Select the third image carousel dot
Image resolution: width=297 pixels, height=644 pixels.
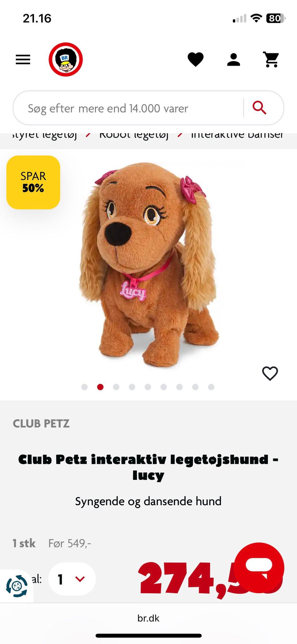116,387
